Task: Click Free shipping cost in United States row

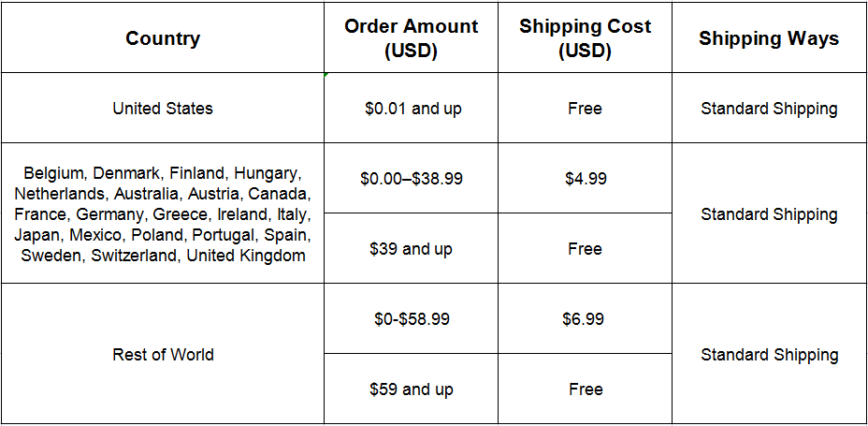Action: tap(585, 109)
